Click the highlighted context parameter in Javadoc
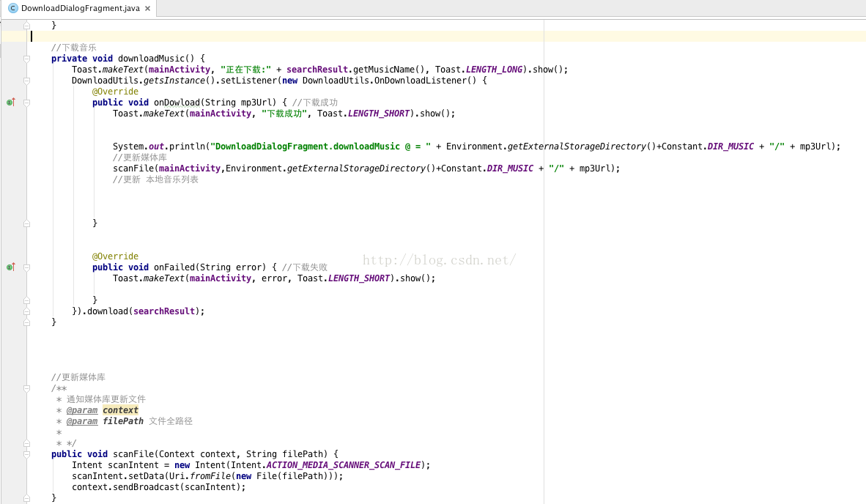Image resolution: width=866 pixels, height=504 pixels. pos(120,410)
